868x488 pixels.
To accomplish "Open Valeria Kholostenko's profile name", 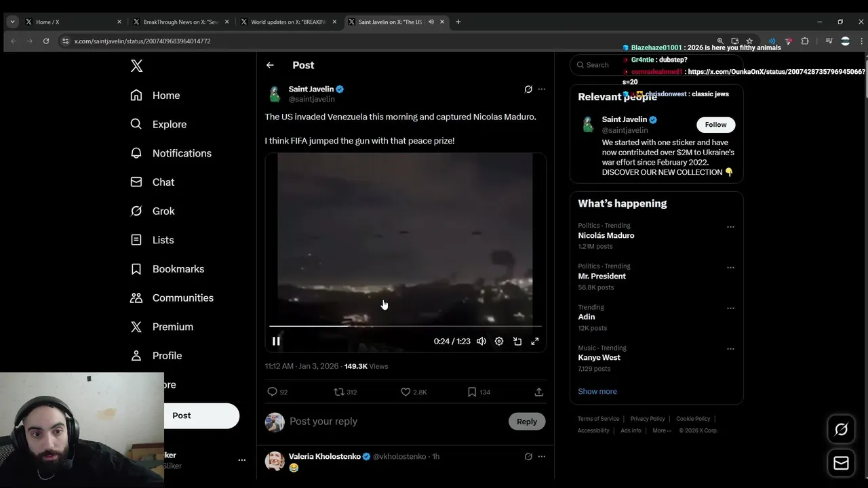I will tap(325, 457).
